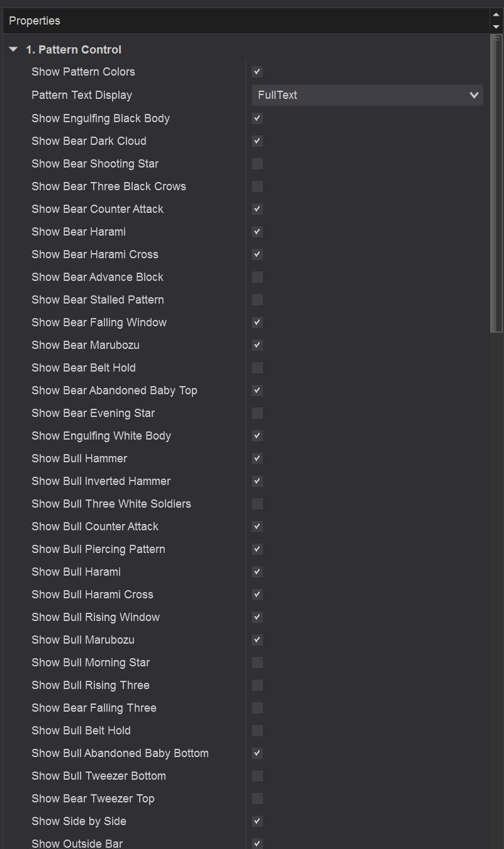504x849 pixels.
Task: Enable Show Bear Three Black Crows
Action: point(257,186)
